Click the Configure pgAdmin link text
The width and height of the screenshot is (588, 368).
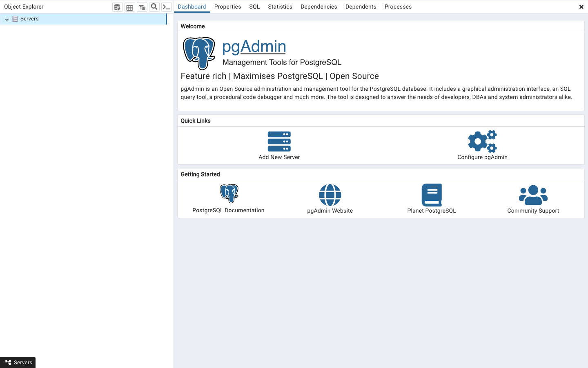(x=482, y=157)
